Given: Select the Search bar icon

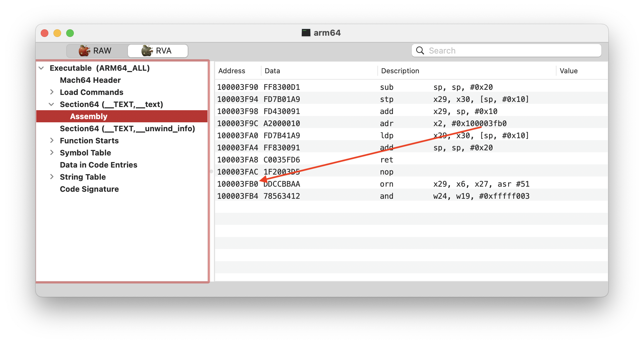Looking at the screenshot, I should pyautogui.click(x=420, y=50).
